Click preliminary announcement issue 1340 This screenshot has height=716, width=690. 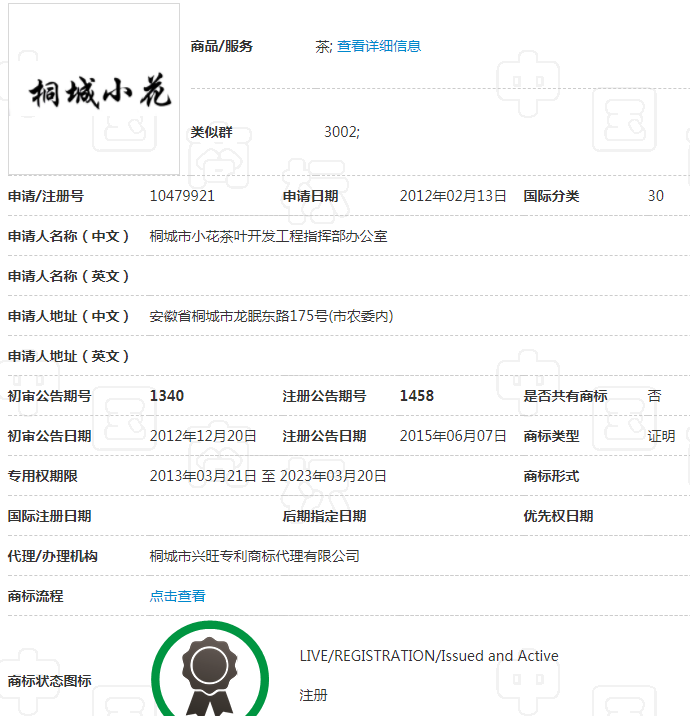click(167, 396)
